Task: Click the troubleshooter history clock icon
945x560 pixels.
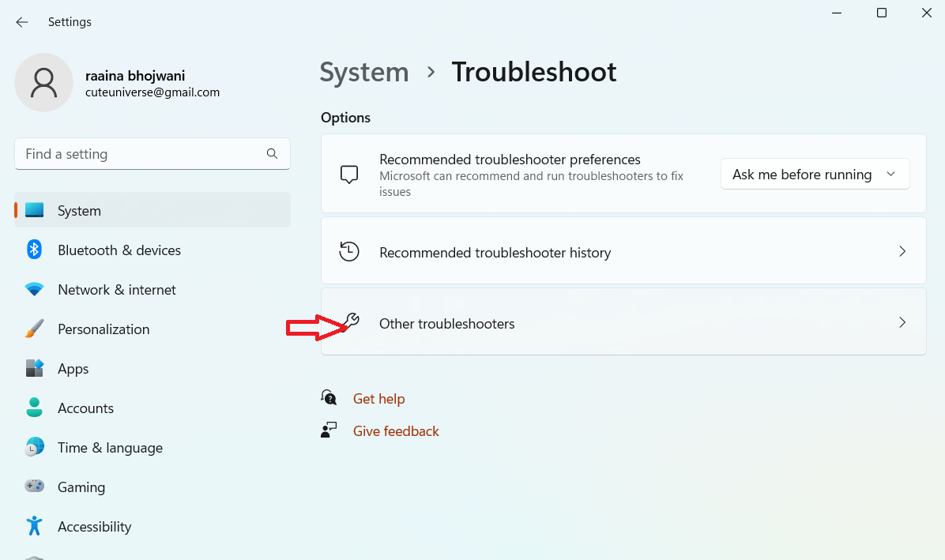Action: click(349, 252)
